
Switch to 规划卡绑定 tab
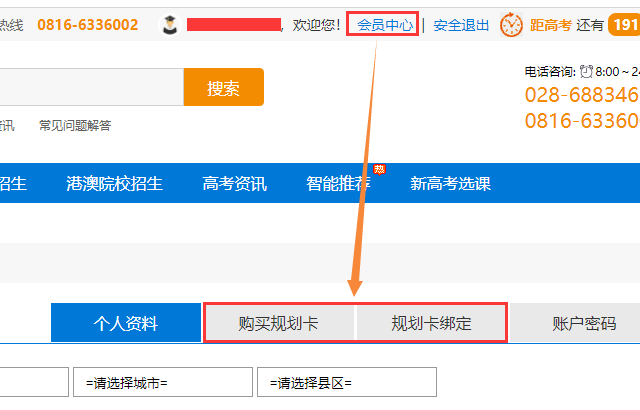431,324
